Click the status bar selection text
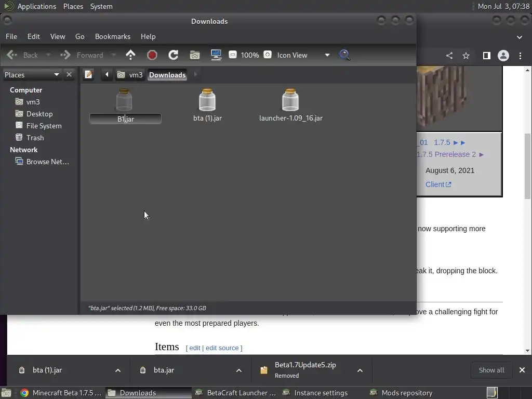 point(147,308)
